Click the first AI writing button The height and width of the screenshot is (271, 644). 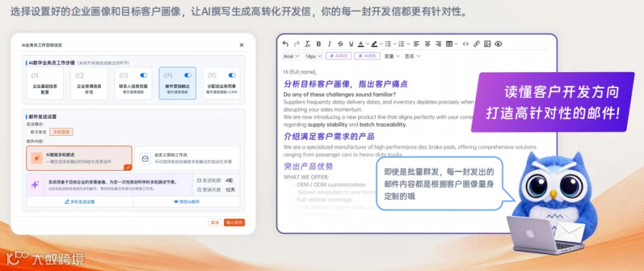coord(338,56)
